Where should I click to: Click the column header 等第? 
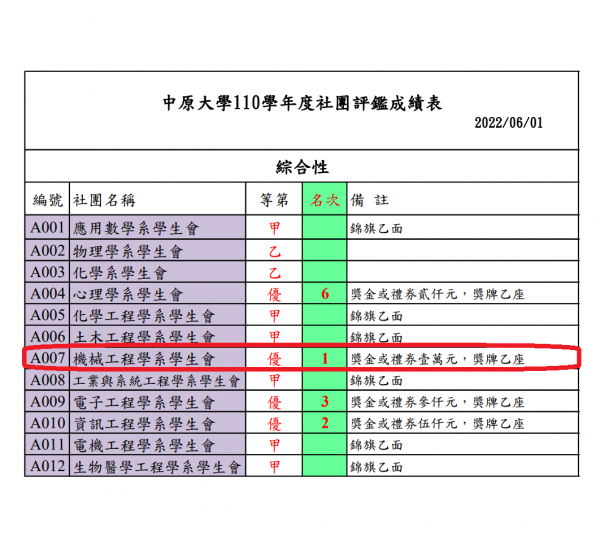coord(274,200)
